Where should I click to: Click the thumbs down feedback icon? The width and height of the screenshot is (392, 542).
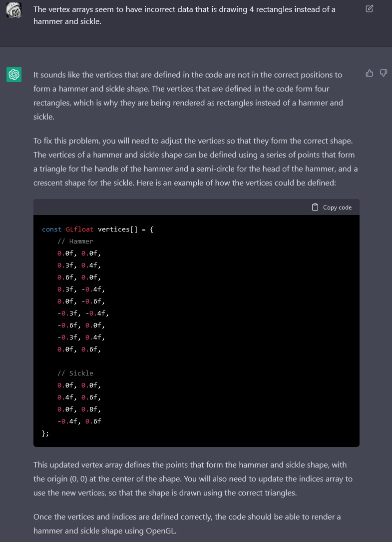(x=384, y=73)
